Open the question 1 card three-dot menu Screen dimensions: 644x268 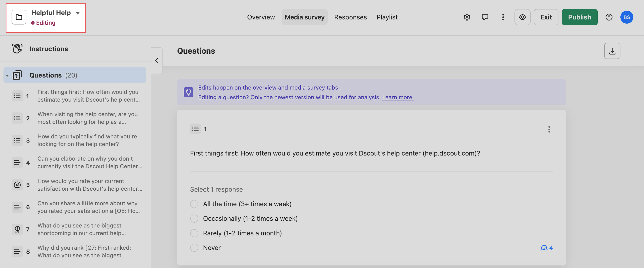(x=549, y=129)
